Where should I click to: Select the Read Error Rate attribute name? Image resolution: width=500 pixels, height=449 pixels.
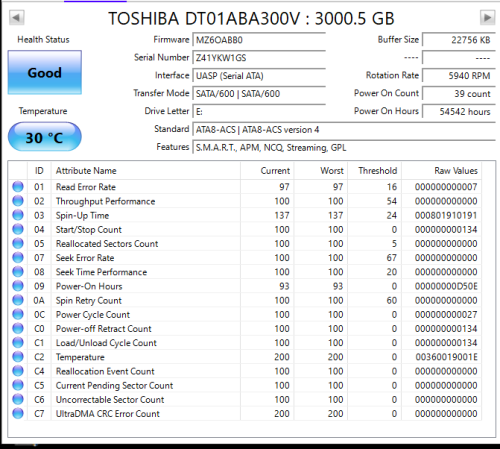86,187
